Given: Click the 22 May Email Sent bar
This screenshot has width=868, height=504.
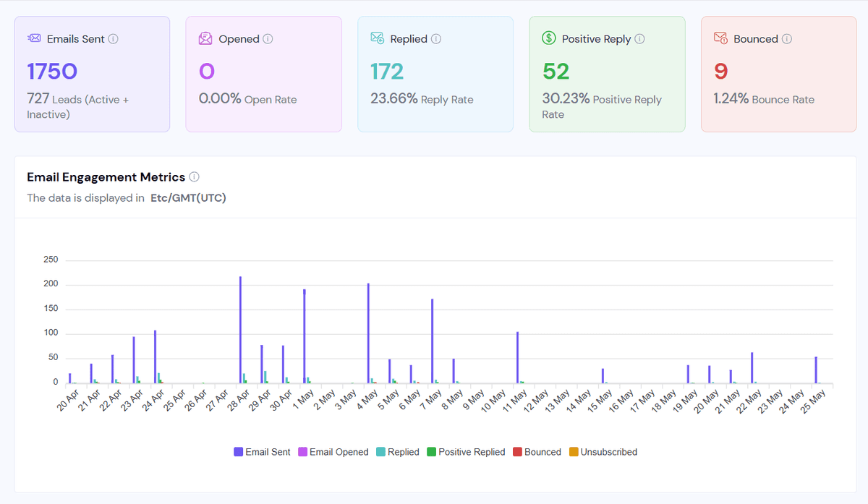Looking at the screenshot, I should click(x=752, y=368).
